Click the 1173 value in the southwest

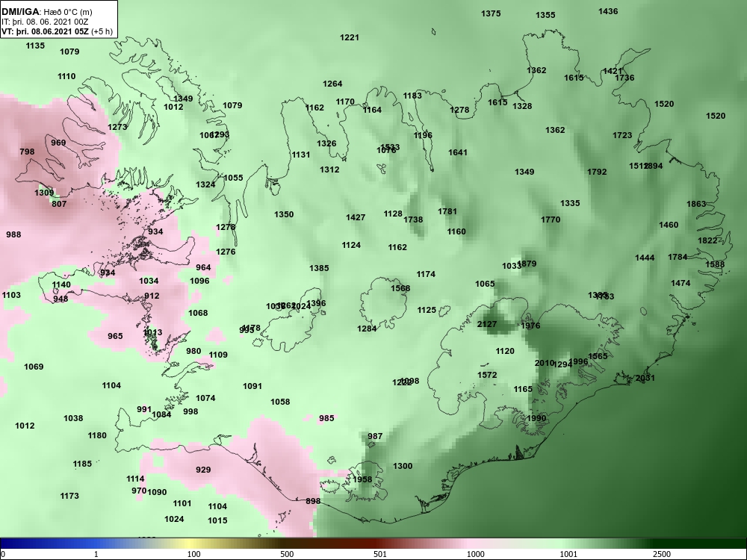click(x=69, y=497)
